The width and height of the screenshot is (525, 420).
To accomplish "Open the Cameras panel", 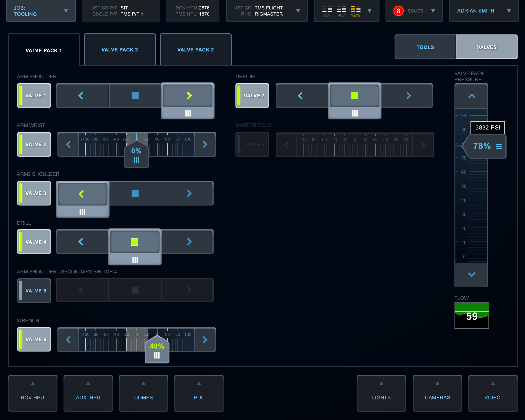I will [437, 393].
